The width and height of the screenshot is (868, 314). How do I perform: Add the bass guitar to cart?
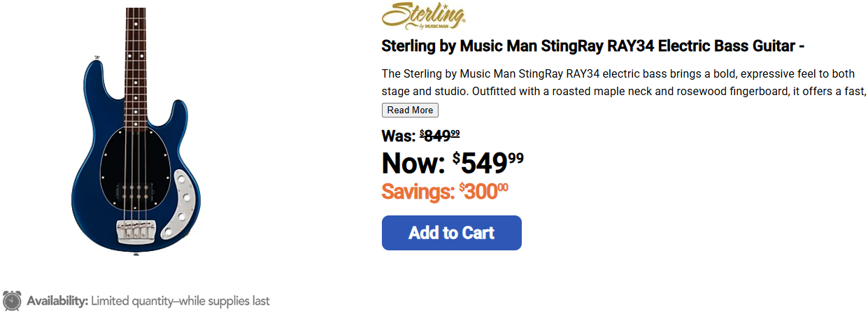click(451, 233)
